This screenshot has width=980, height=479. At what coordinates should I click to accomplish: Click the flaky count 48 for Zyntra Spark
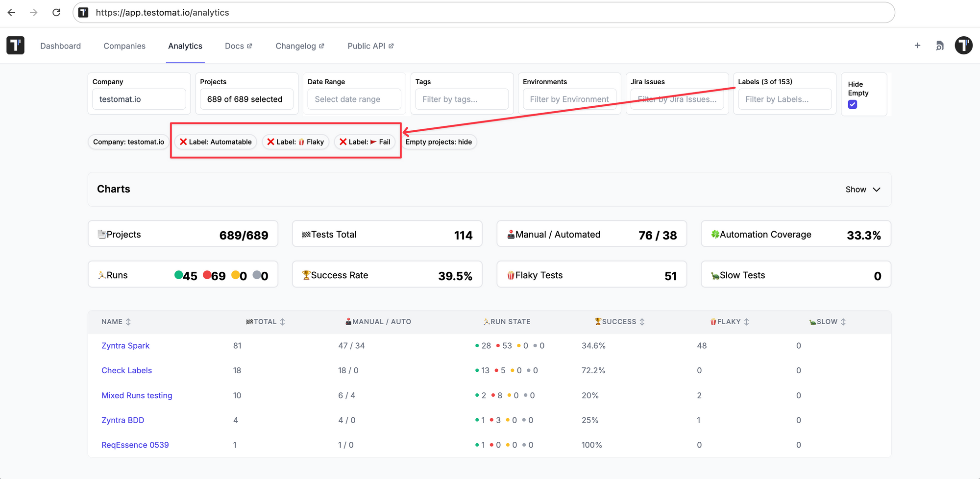[x=702, y=346]
